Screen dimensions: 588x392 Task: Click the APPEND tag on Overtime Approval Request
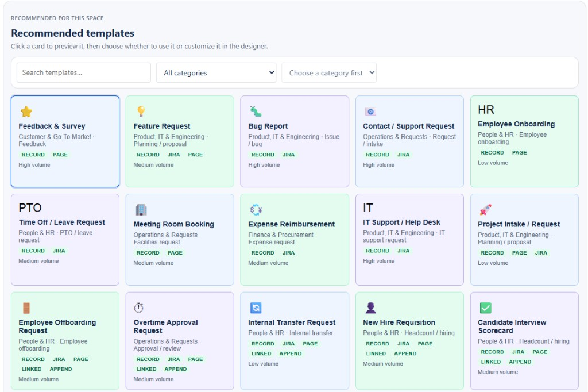[x=176, y=369]
